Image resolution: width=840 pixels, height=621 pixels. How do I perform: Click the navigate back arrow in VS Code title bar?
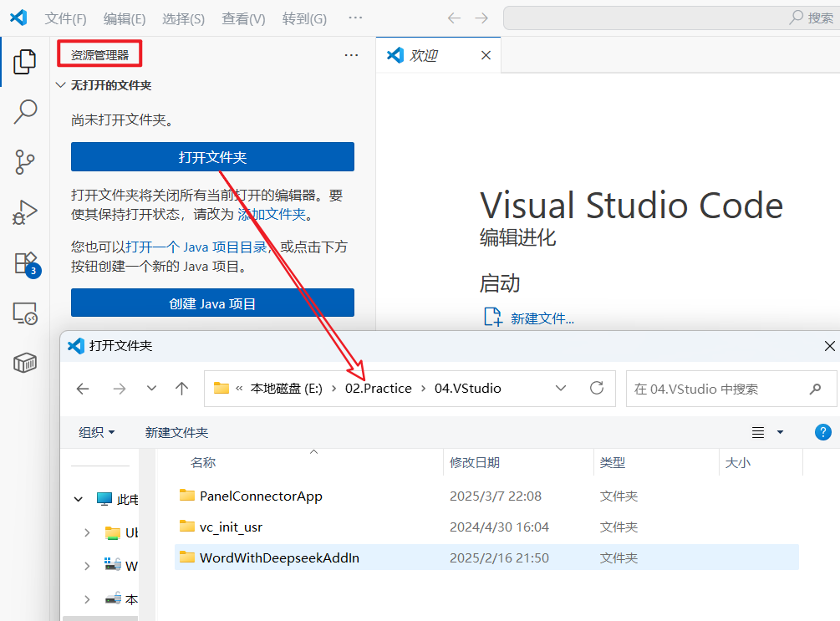pos(454,18)
